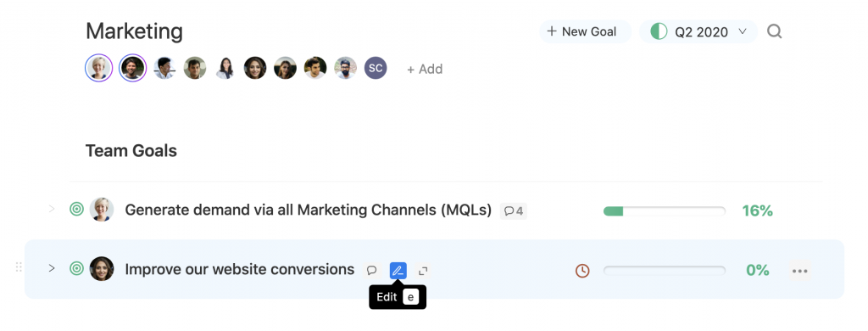Click the SC member avatar
Screen dimensions: 868x331
click(x=376, y=68)
